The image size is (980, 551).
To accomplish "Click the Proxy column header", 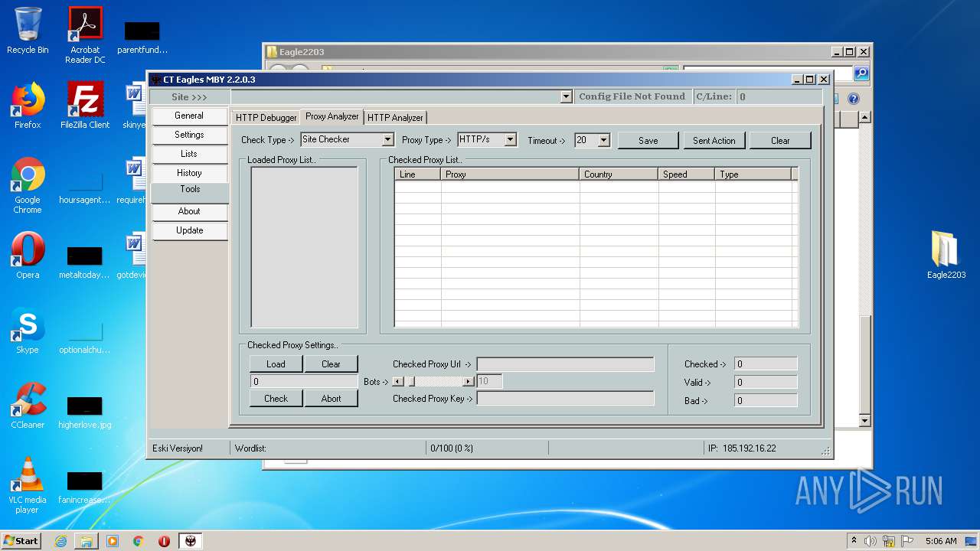I will [x=510, y=174].
